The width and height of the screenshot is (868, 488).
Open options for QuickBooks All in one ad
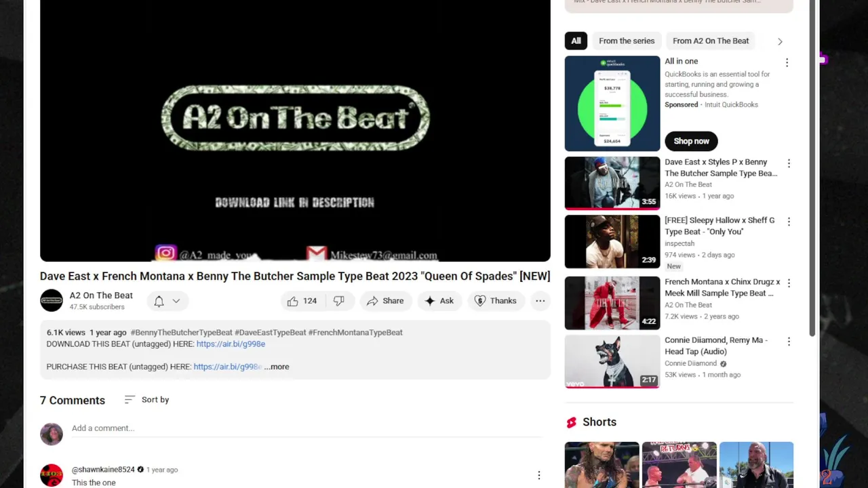click(x=787, y=62)
